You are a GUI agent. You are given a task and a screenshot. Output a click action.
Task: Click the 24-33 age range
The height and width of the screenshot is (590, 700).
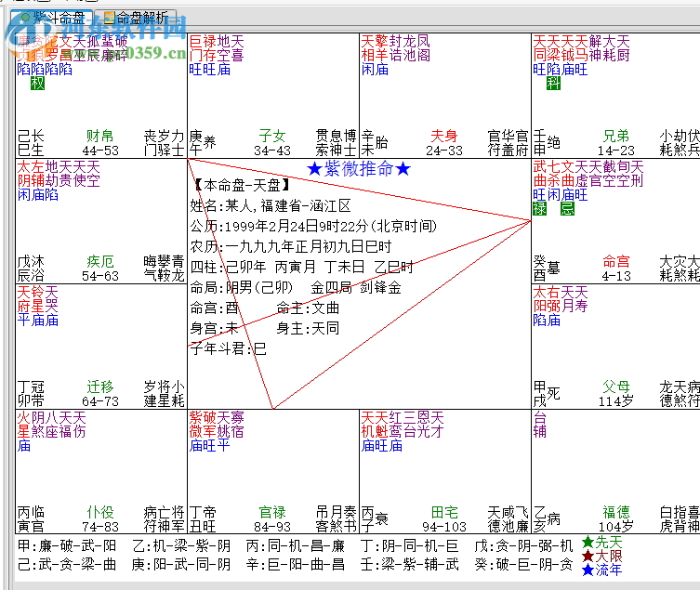click(444, 151)
